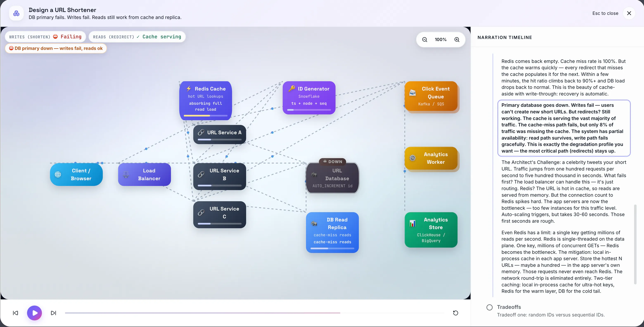Select the Click Event Queue node label
Screen dimensions: 644x327
pyautogui.click(x=436, y=93)
